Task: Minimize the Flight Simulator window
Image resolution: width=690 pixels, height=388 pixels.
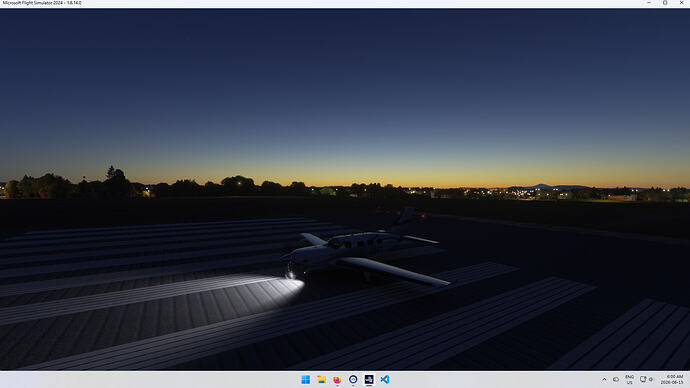Action: (x=649, y=3)
